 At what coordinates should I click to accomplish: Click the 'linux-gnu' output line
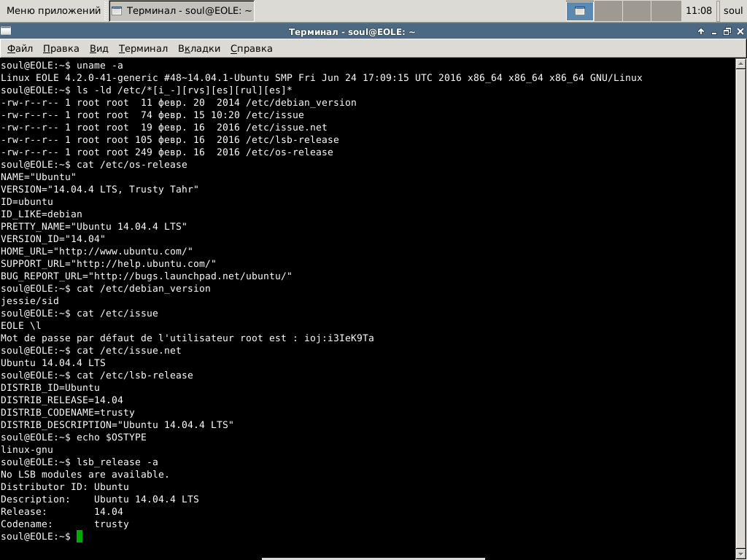(27, 449)
